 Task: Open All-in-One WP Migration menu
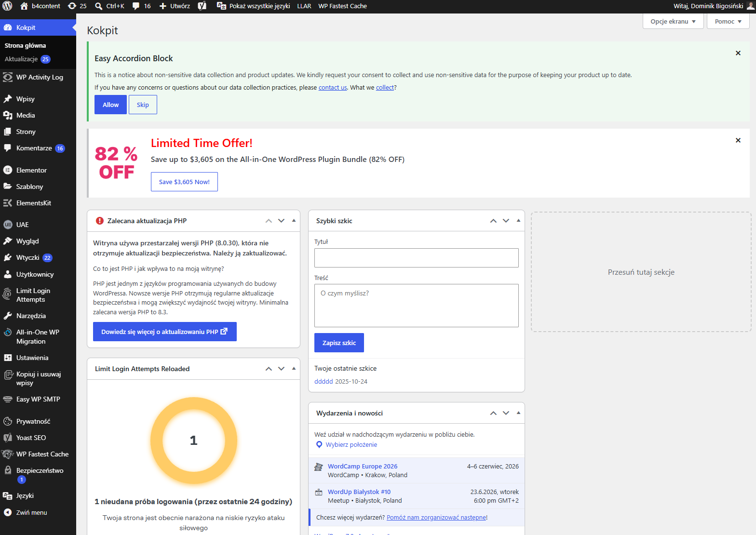(x=38, y=336)
